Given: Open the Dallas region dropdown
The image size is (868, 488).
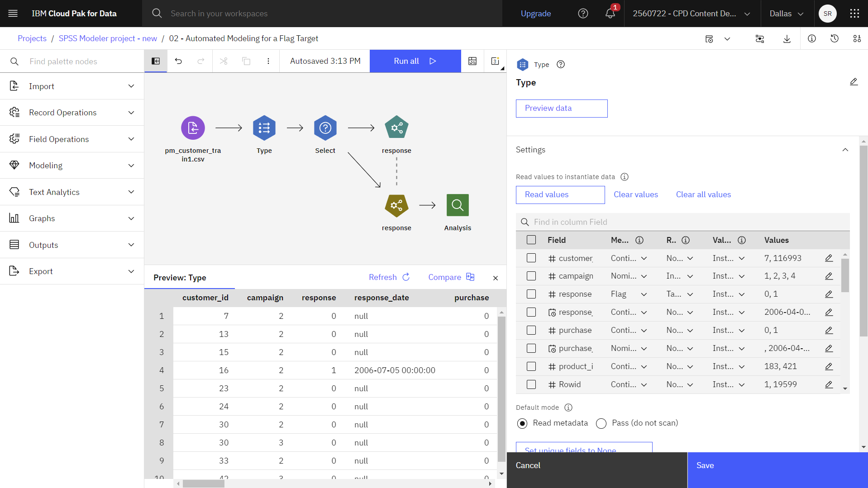Looking at the screenshot, I should [787, 14].
